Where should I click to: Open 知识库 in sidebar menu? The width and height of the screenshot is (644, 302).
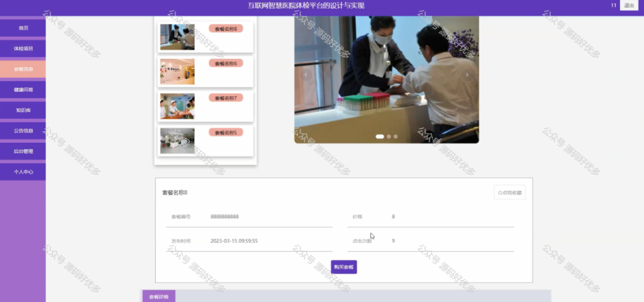pos(23,110)
